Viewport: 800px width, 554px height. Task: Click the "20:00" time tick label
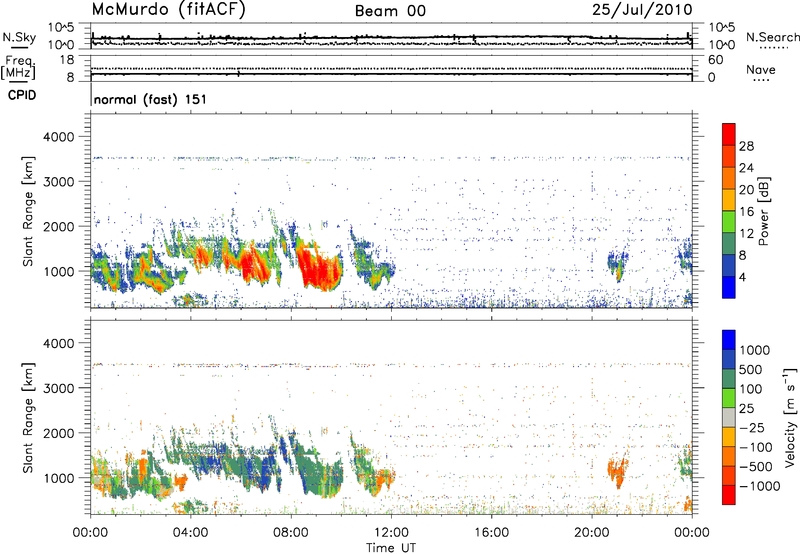(x=591, y=533)
